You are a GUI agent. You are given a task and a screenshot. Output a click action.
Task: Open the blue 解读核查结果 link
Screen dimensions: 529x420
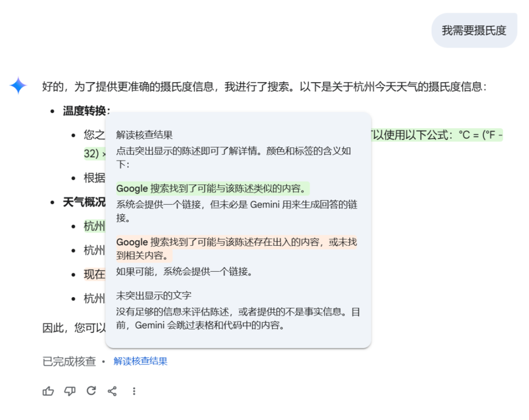[140, 361]
